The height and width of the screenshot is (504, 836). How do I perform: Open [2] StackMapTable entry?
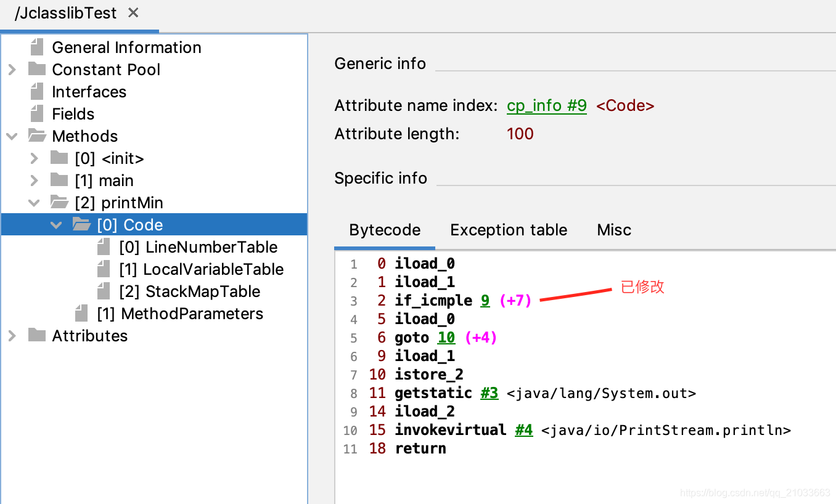(189, 291)
